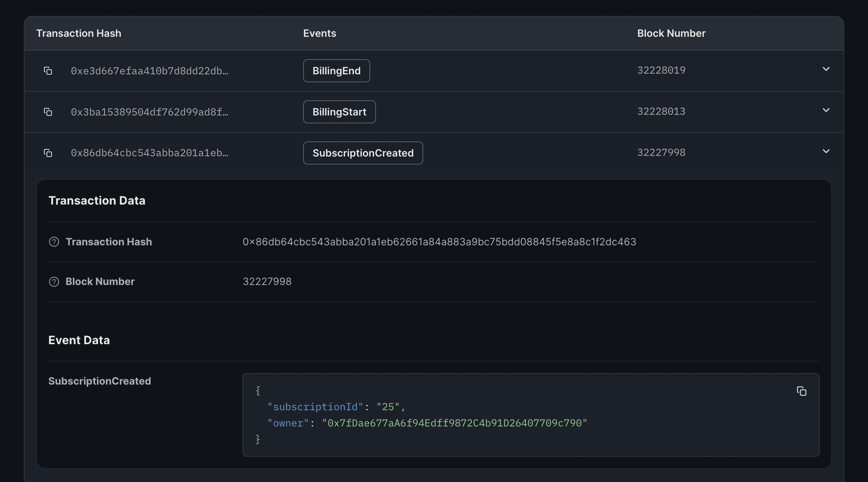The height and width of the screenshot is (482, 868).
Task: Select the owner address in event data
Action: coord(454,423)
